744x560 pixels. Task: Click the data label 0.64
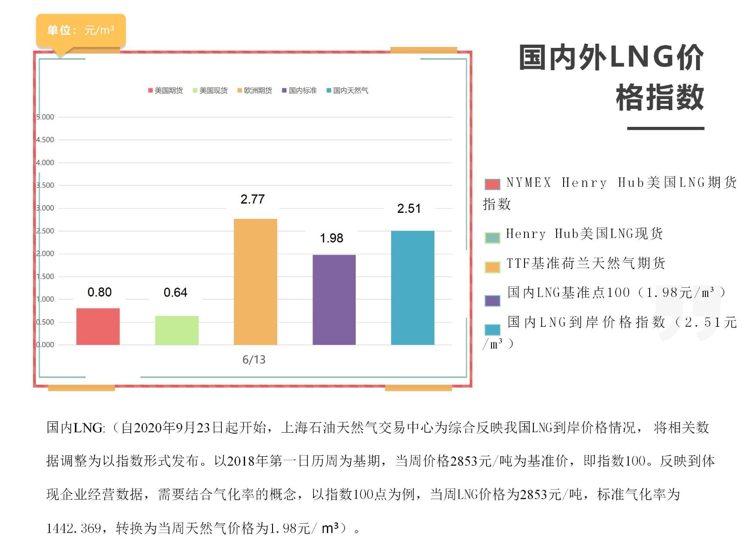click(175, 292)
